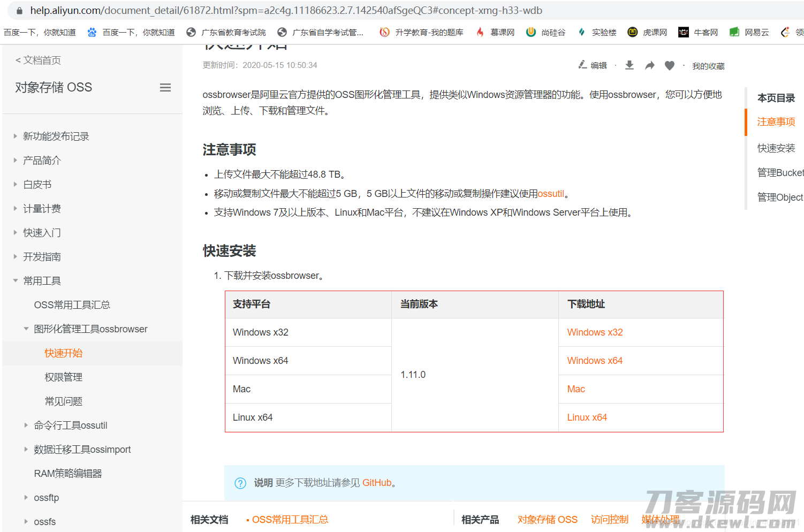Click the share arrow icon
The image size is (804, 532).
(x=650, y=65)
